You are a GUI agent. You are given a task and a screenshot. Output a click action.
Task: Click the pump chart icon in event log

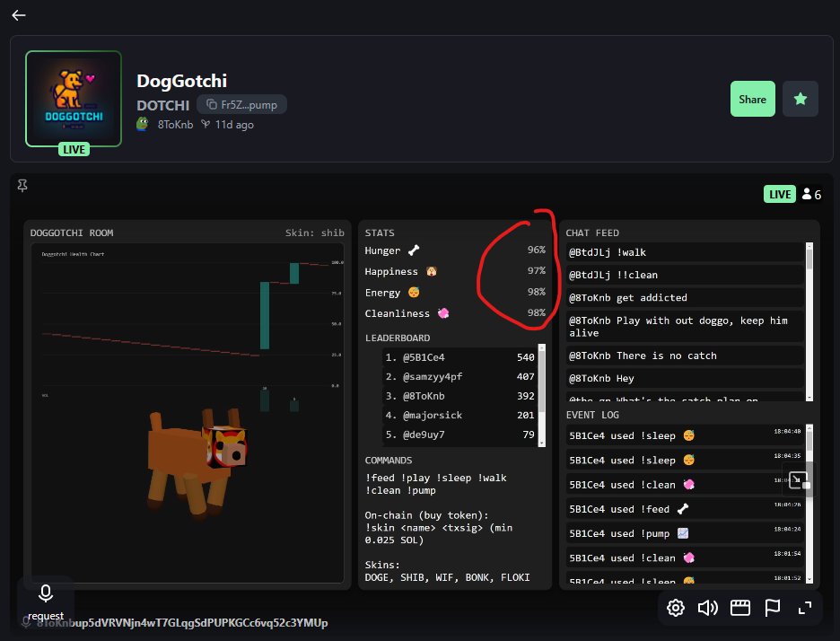pyautogui.click(x=682, y=533)
